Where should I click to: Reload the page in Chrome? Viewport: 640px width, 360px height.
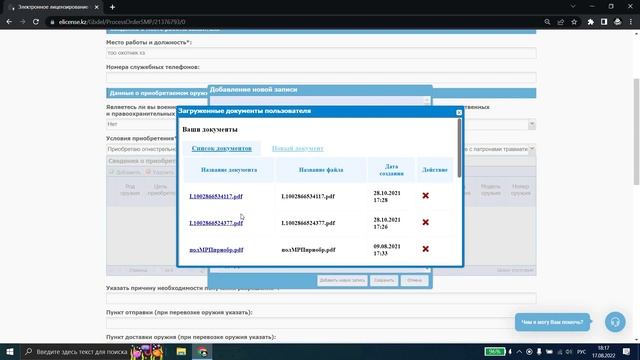(36, 22)
